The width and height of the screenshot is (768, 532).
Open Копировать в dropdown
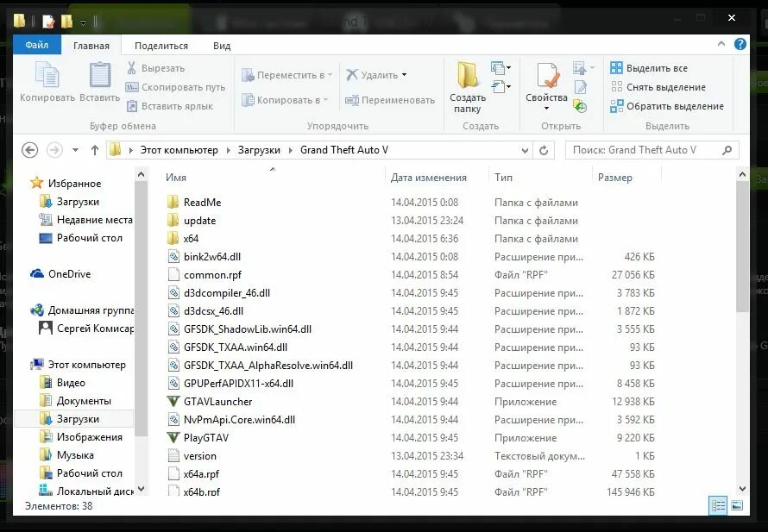coord(285,100)
